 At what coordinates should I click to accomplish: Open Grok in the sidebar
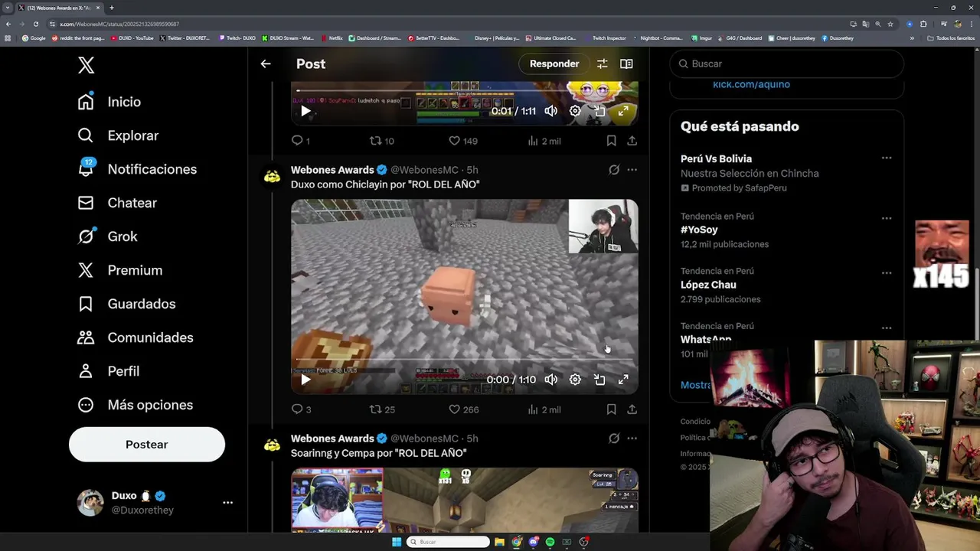tap(107, 236)
